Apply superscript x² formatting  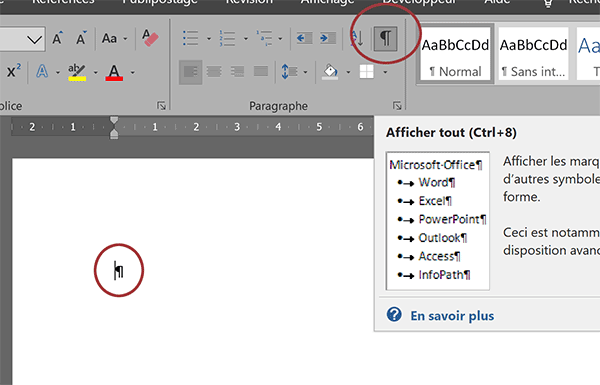(x=14, y=72)
